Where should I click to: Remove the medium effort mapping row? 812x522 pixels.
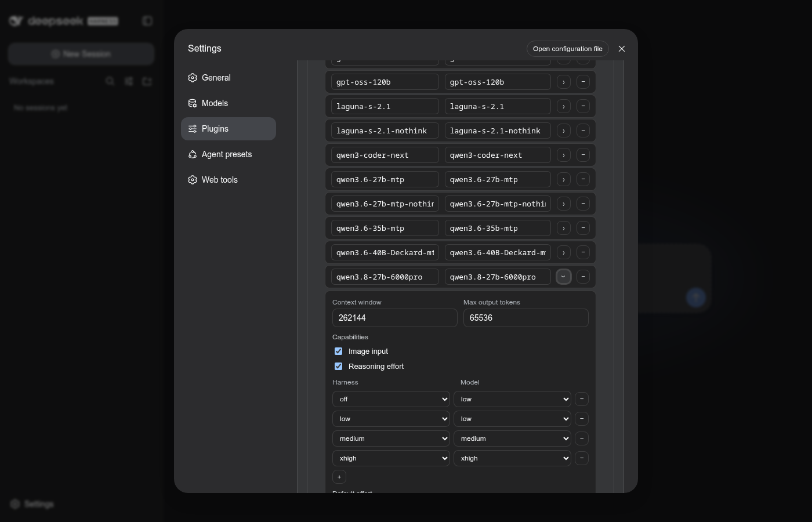click(582, 438)
